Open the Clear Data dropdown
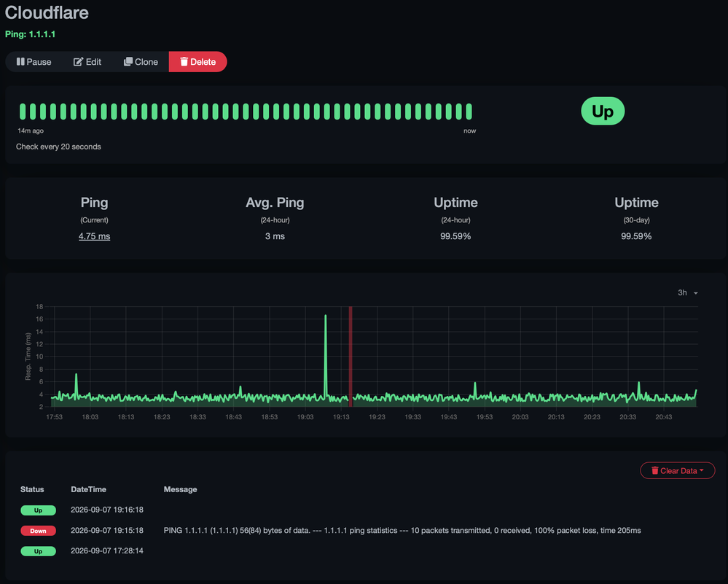 tap(678, 471)
